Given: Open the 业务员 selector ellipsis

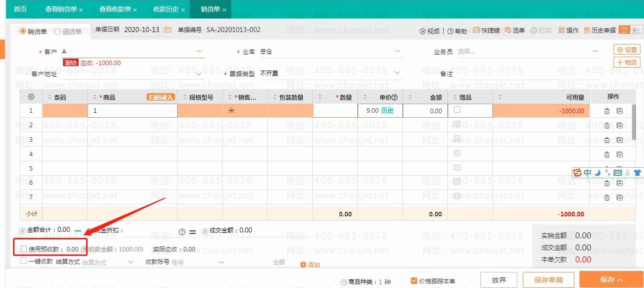Looking at the screenshot, I should (x=595, y=52).
